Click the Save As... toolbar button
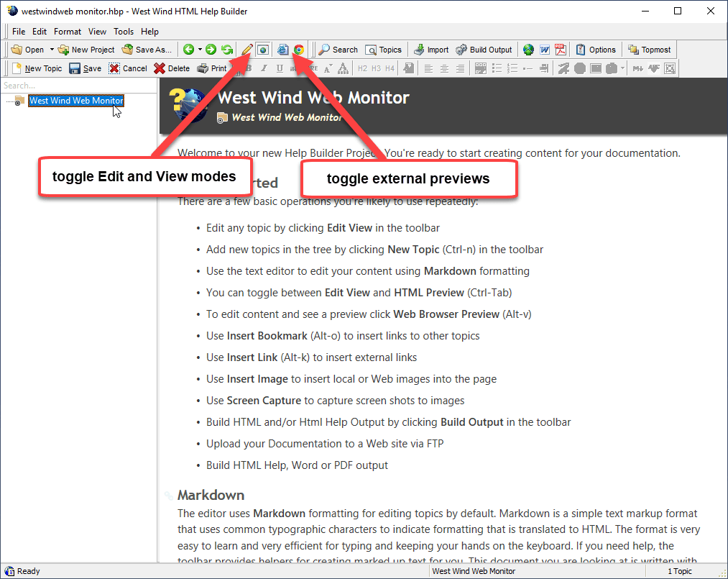This screenshot has width=728, height=579. tap(147, 50)
